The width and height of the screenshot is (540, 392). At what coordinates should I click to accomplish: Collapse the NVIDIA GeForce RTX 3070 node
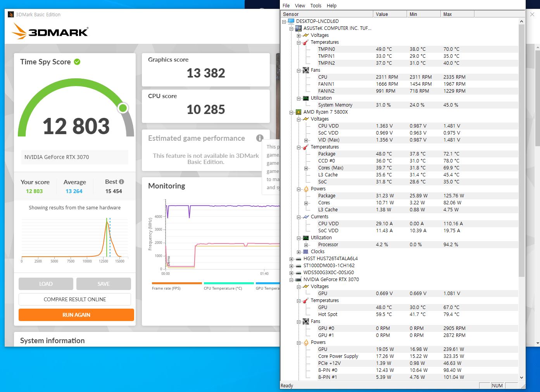[292, 280]
